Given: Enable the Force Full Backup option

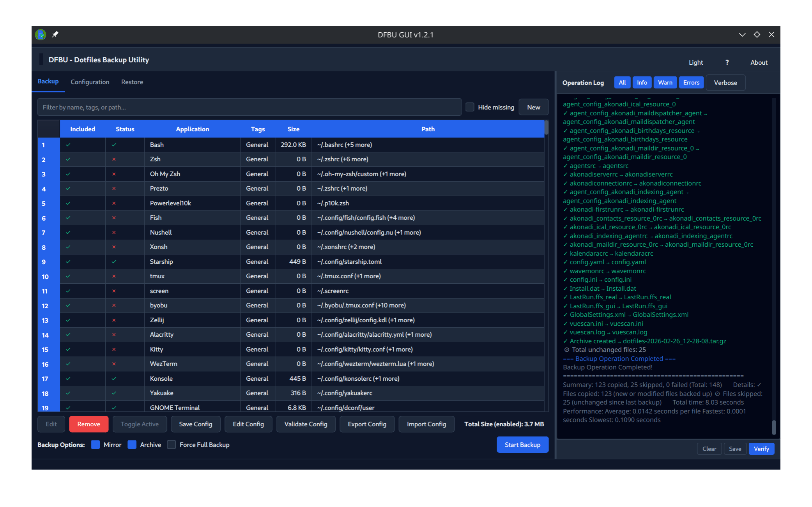Looking at the screenshot, I should [x=171, y=445].
